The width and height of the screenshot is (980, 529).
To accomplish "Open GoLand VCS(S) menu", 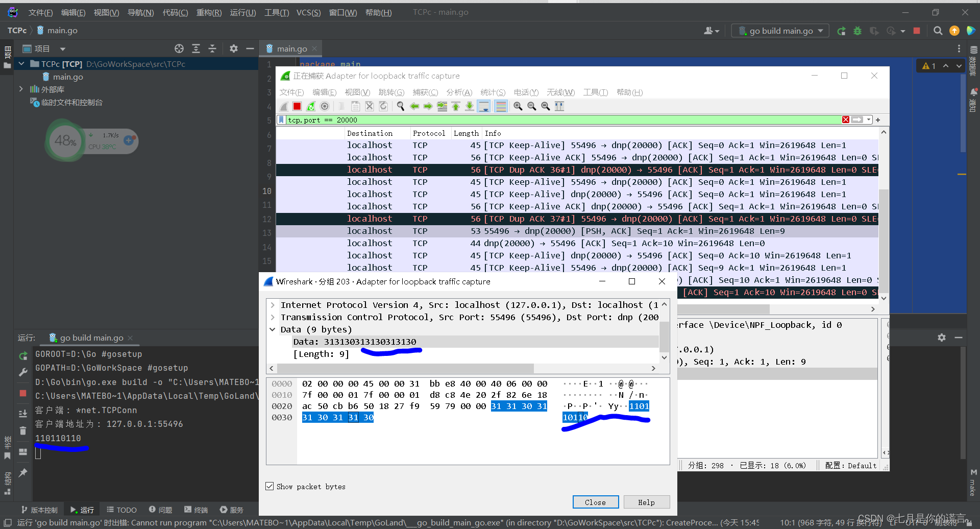I will 308,12.
